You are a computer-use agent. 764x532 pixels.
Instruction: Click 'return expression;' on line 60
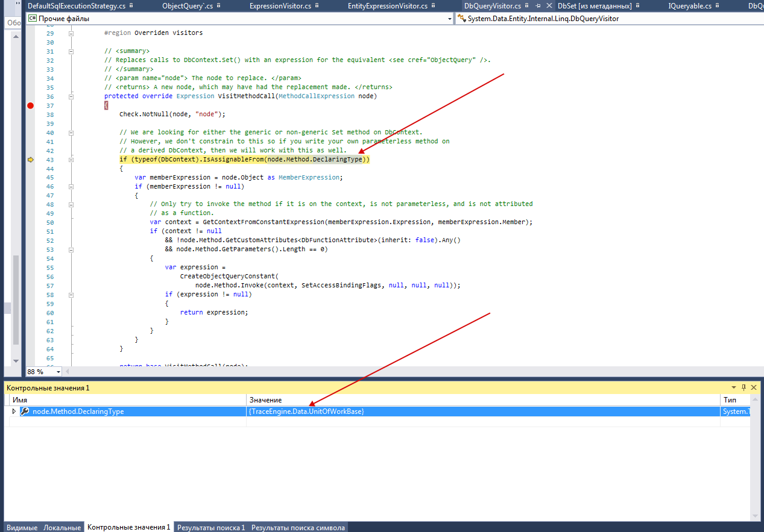[214, 313]
